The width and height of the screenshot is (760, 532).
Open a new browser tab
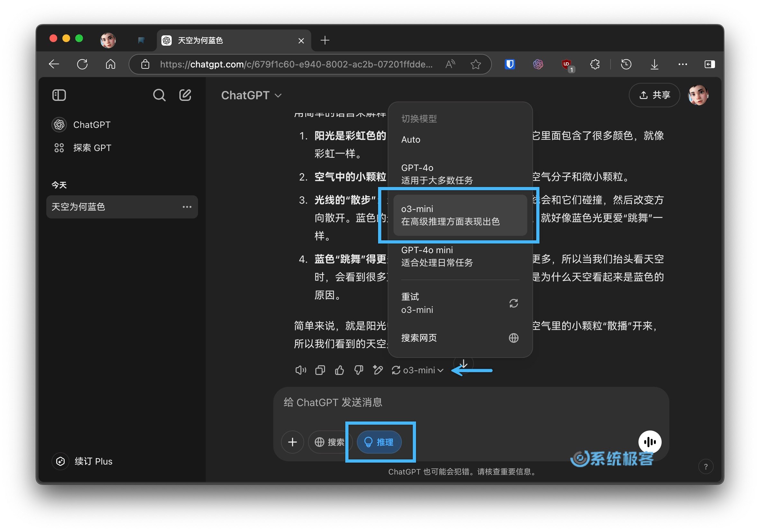tap(325, 40)
